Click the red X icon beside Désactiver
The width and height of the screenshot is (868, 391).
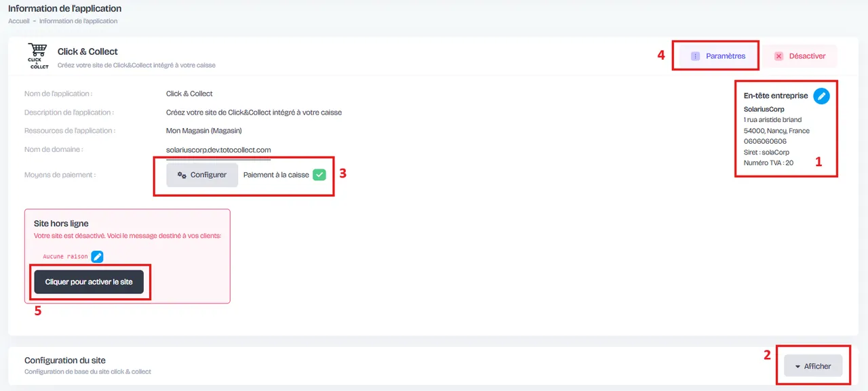tap(778, 56)
